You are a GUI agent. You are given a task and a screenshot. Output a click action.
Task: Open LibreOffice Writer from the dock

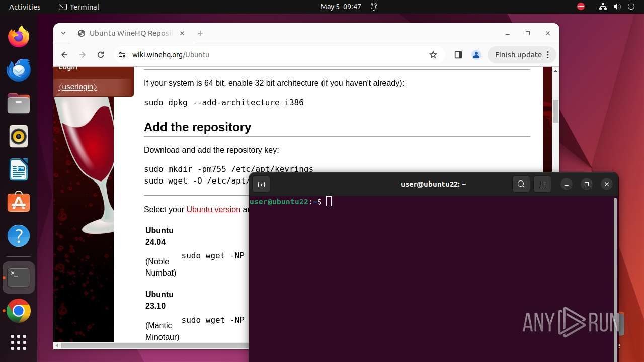[19, 169]
